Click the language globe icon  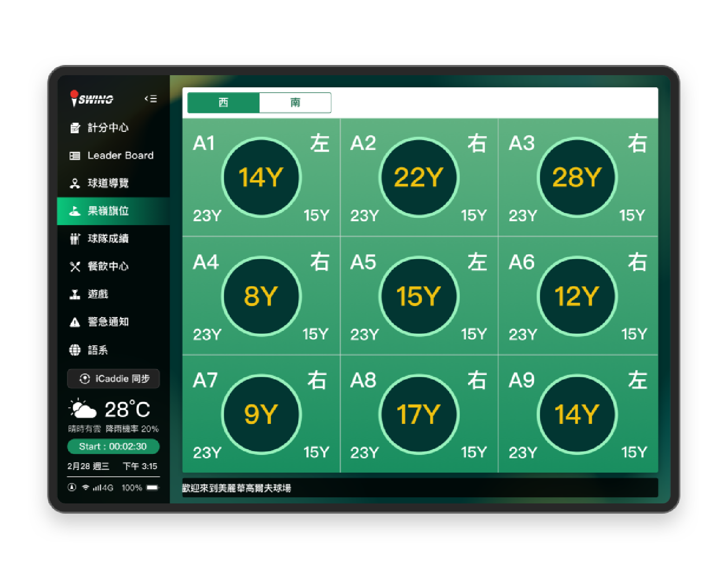(75, 350)
